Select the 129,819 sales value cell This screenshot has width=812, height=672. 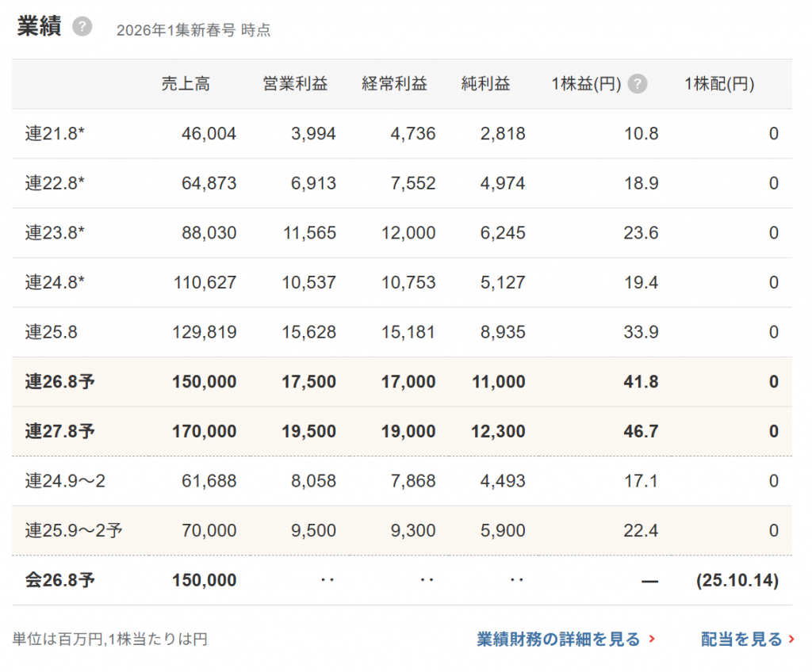click(204, 332)
